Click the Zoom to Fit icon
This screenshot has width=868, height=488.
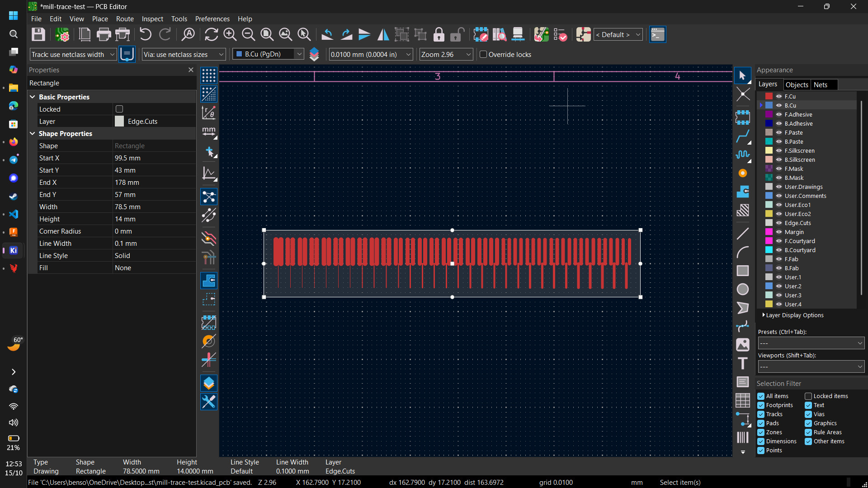267,34
